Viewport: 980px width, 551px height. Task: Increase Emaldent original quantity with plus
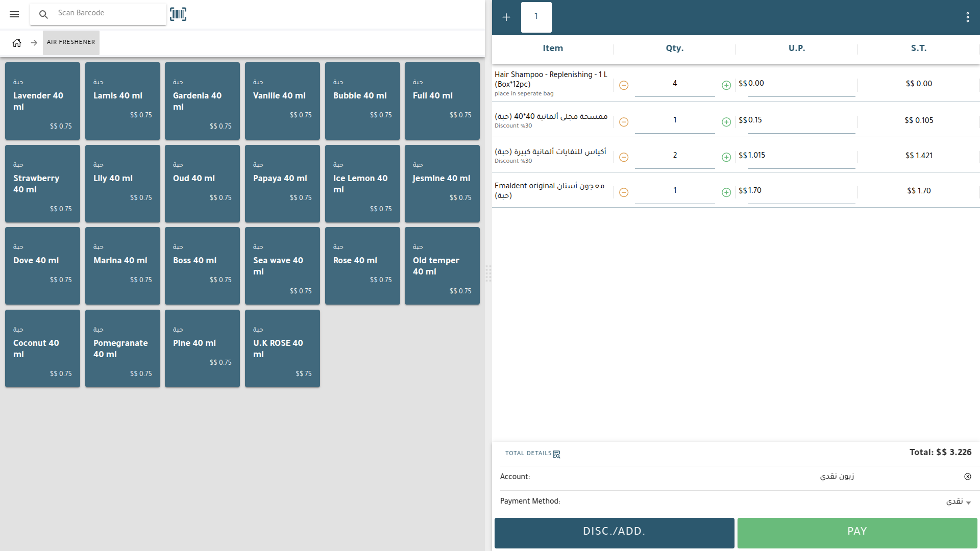726,192
